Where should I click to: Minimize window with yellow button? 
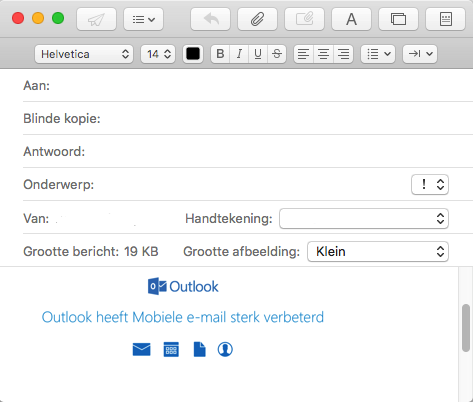click(38, 18)
